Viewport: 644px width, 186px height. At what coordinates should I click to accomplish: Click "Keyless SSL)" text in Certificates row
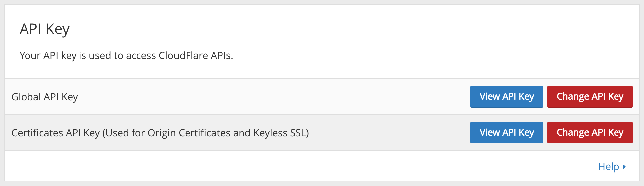(281, 133)
